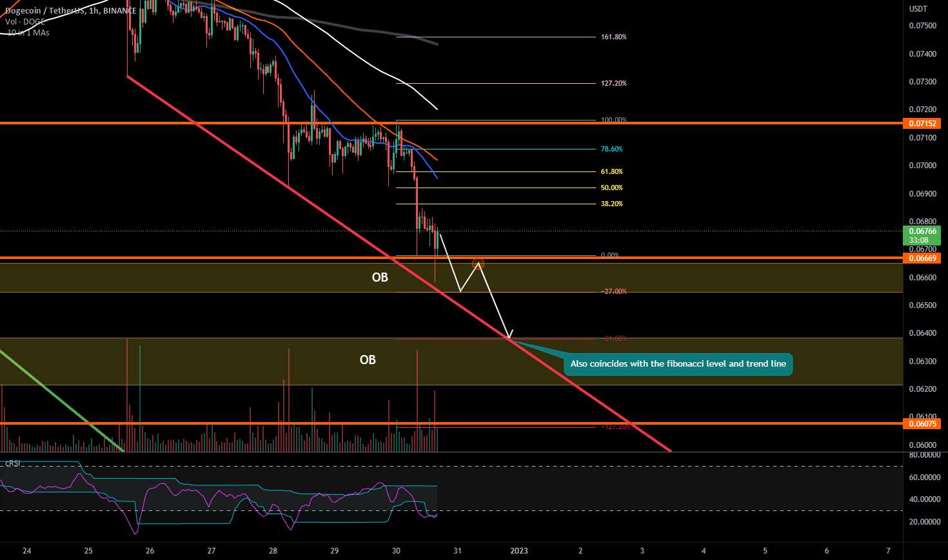The image size is (948, 560).
Task: Select the -27.00% fibonacci extension label
Action: (x=613, y=291)
